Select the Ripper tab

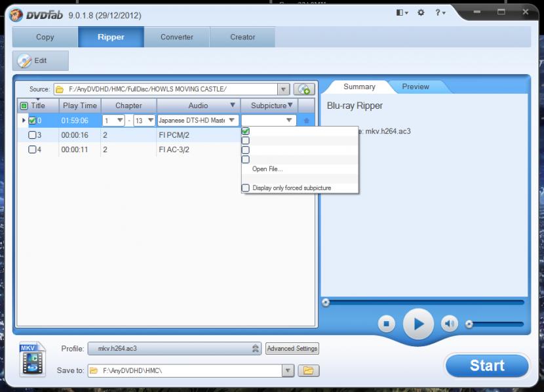point(111,37)
